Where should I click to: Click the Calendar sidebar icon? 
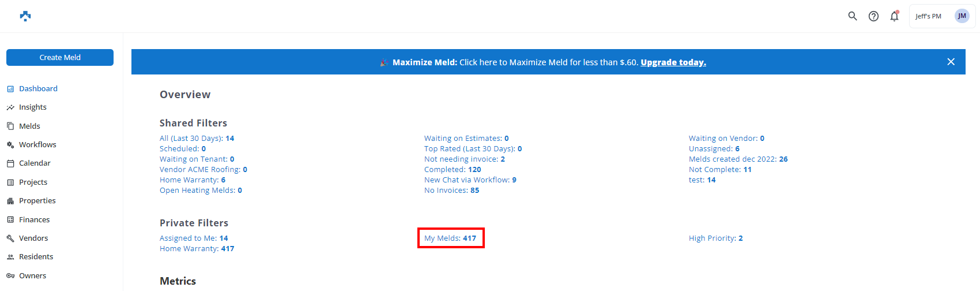(x=10, y=163)
